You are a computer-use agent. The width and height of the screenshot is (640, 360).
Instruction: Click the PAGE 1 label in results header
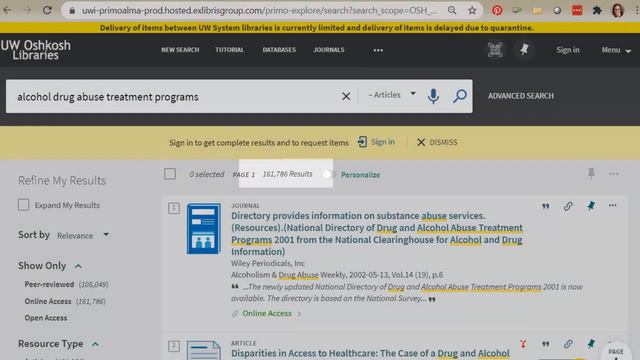pyautogui.click(x=244, y=174)
